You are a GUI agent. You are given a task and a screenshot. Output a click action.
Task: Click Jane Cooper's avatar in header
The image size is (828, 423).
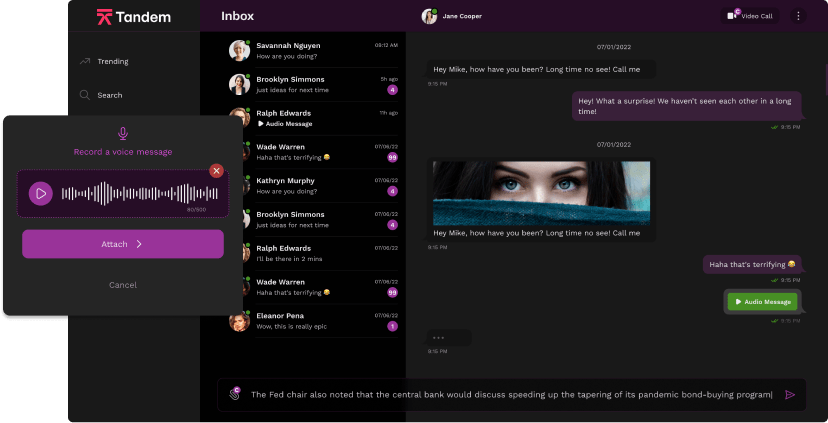click(x=429, y=16)
